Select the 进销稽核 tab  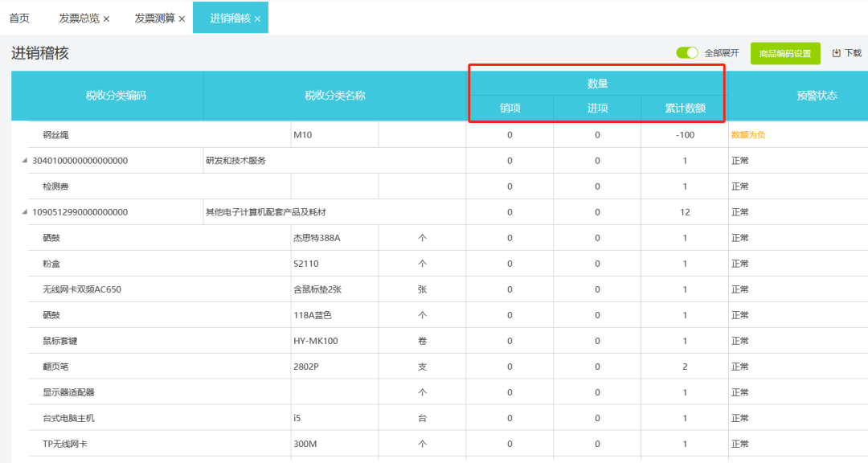231,18
